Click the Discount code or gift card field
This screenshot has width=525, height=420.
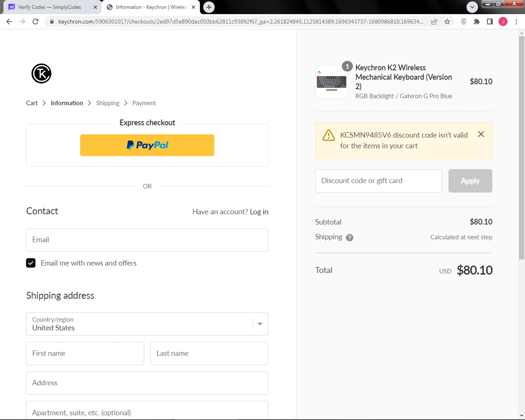point(379,181)
